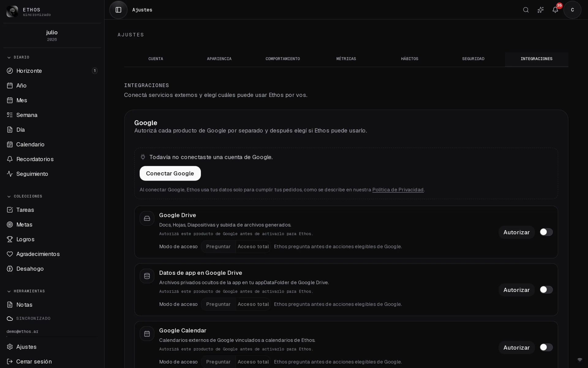Enable the Google Drive toggle switch
Screen dimensions: 588x368
coord(546,232)
